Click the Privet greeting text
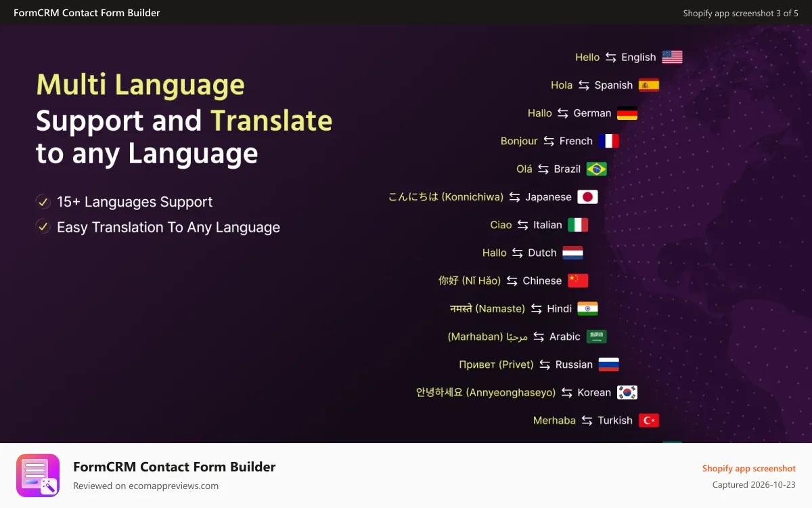 pos(496,364)
